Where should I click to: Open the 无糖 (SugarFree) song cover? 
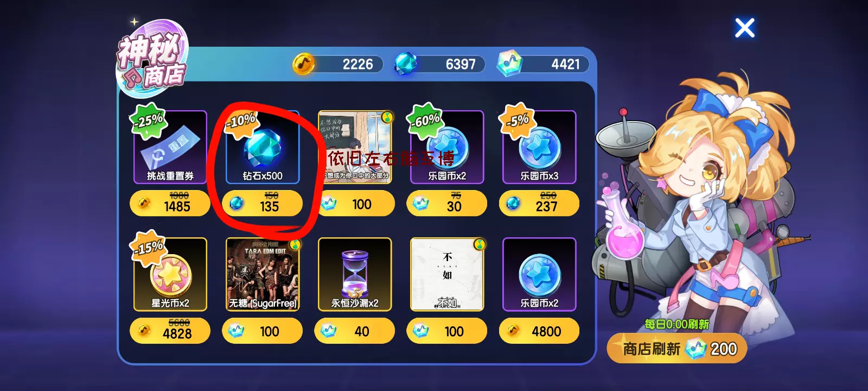(x=263, y=274)
